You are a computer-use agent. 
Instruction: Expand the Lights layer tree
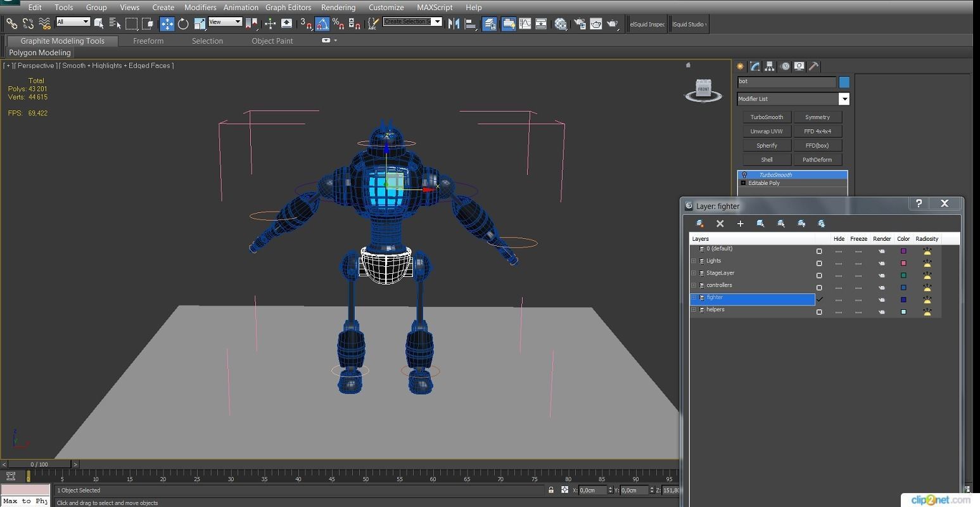(x=694, y=261)
